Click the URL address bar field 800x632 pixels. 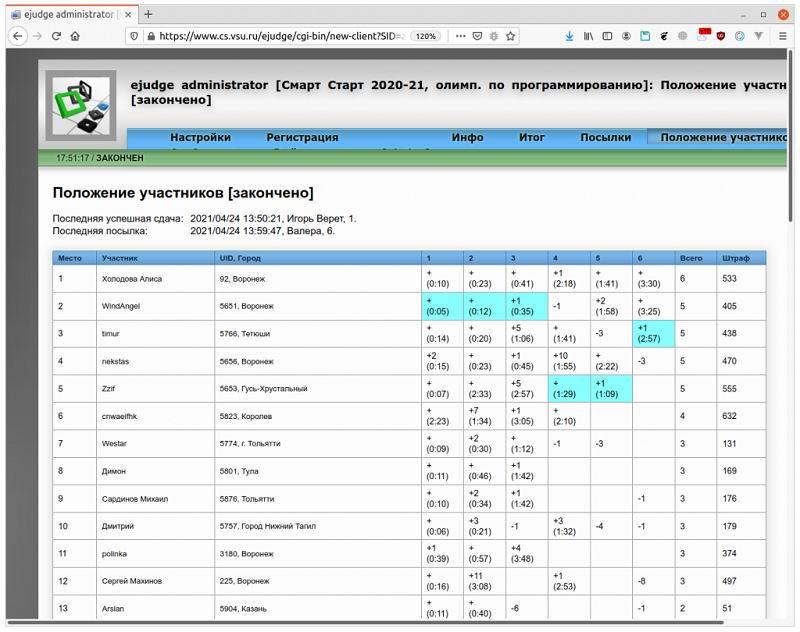(x=270, y=36)
